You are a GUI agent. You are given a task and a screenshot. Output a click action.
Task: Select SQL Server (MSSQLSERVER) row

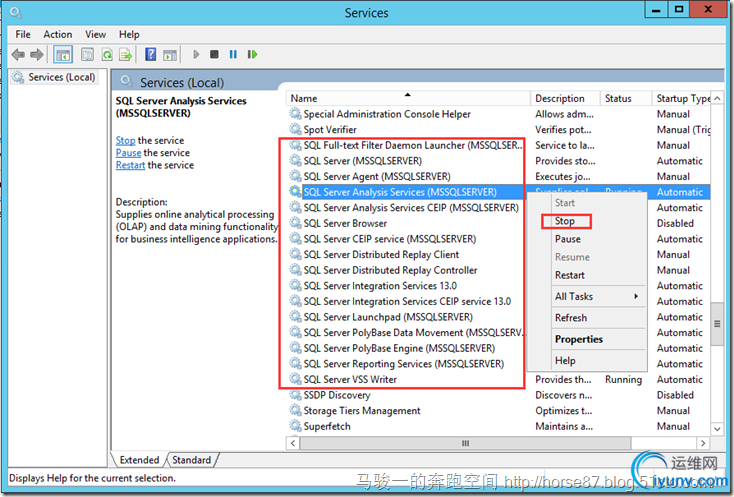[x=499, y=161]
